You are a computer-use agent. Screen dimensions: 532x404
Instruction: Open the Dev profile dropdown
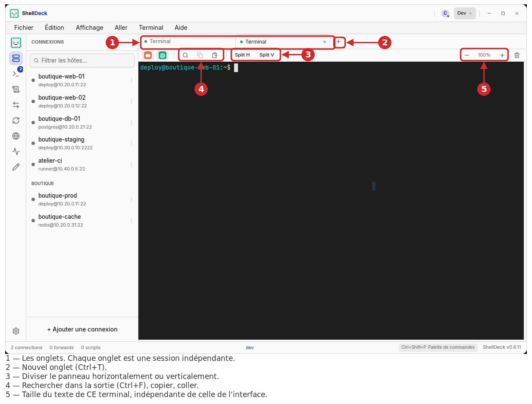coord(465,13)
